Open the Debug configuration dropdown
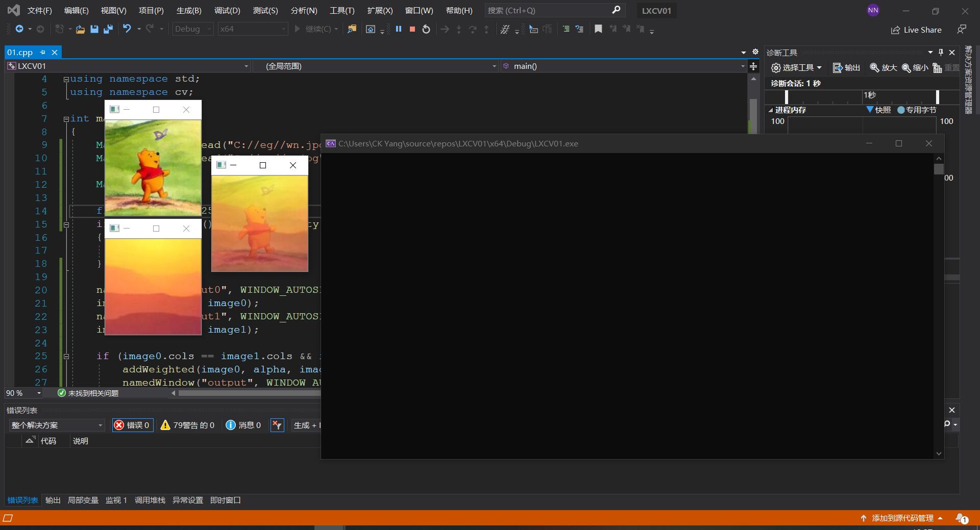 tap(193, 29)
